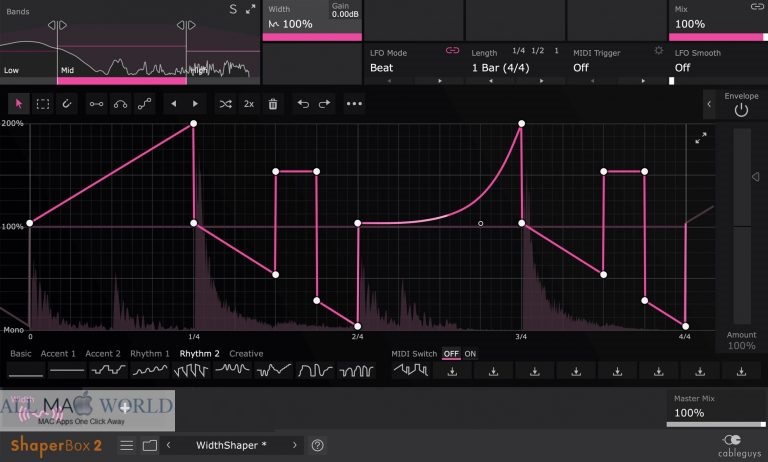This screenshot has width=768, height=462.
Task: Expand the Bands spectrum view
Action: pyautogui.click(x=250, y=9)
